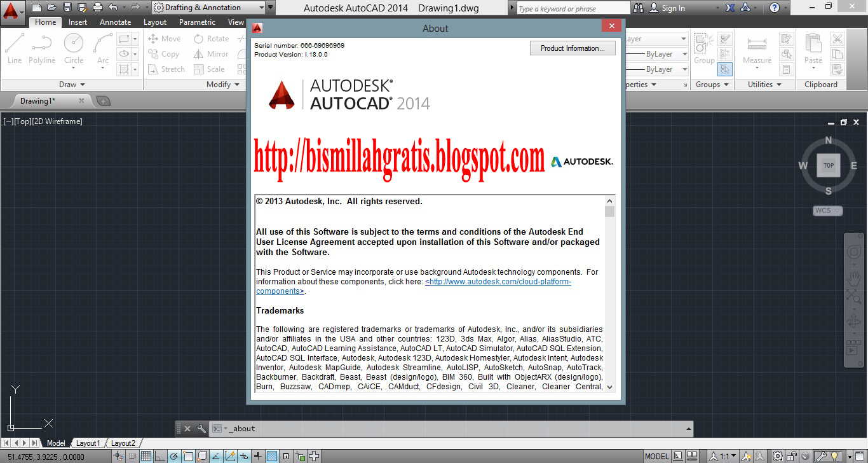The image size is (868, 463).
Task: Select the Move tool
Action: pos(165,39)
